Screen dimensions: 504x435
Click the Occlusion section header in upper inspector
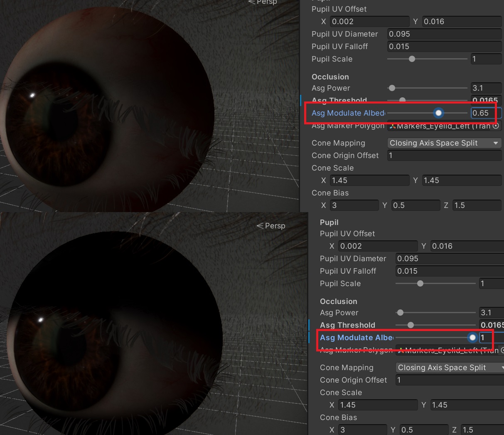[330, 77]
